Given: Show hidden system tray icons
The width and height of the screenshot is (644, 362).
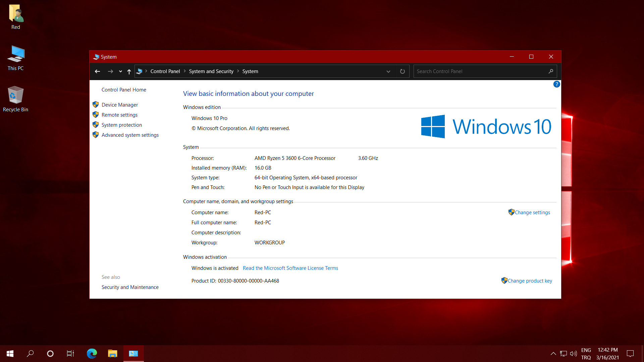Looking at the screenshot, I should click(x=553, y=354).
